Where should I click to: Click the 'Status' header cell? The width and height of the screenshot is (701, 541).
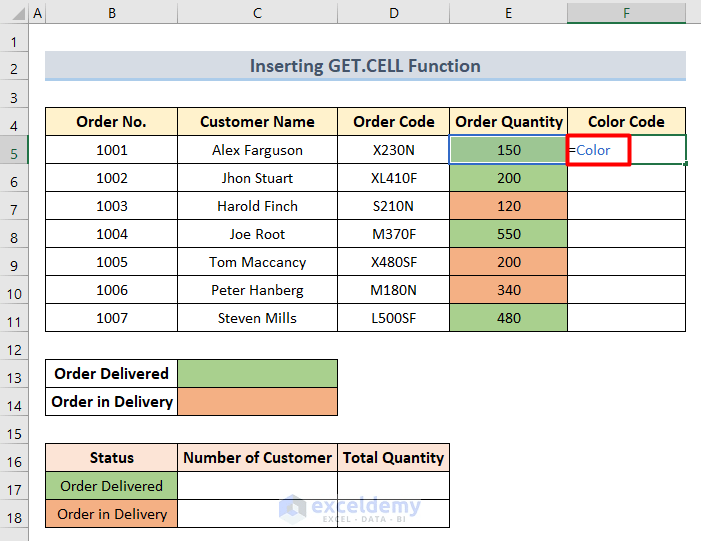pyautogui.click(x=111, y=458)
